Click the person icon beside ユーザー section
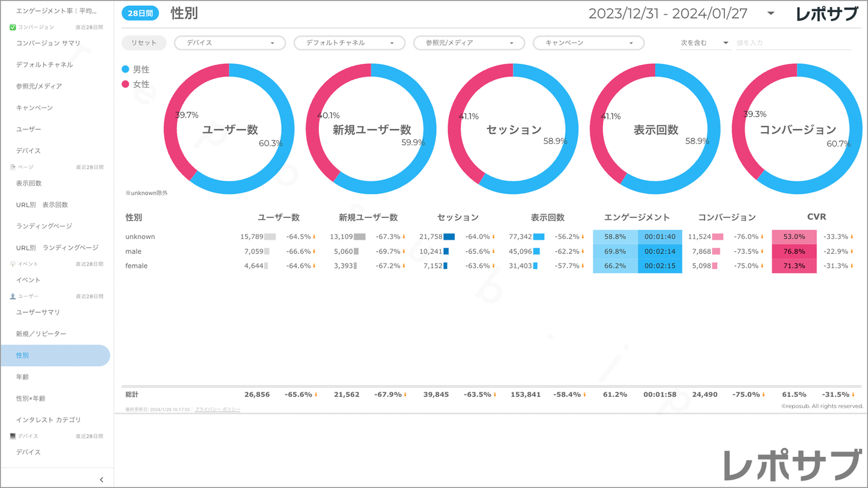The height and width of the screenshot is (488, 868). pos(13,297)
